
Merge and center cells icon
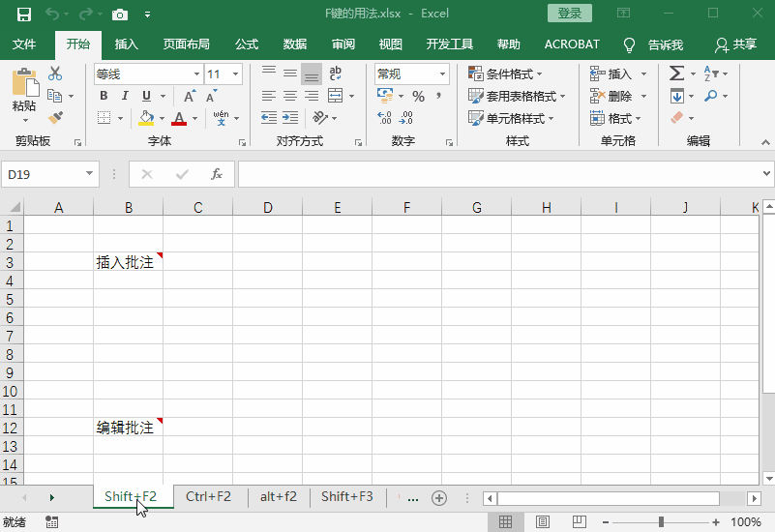335,96
